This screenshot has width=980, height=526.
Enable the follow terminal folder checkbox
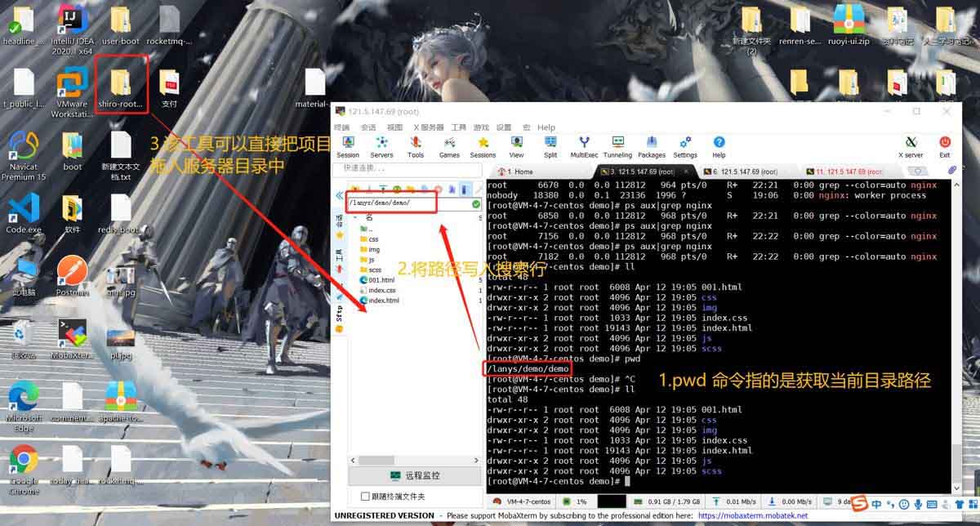365,497
